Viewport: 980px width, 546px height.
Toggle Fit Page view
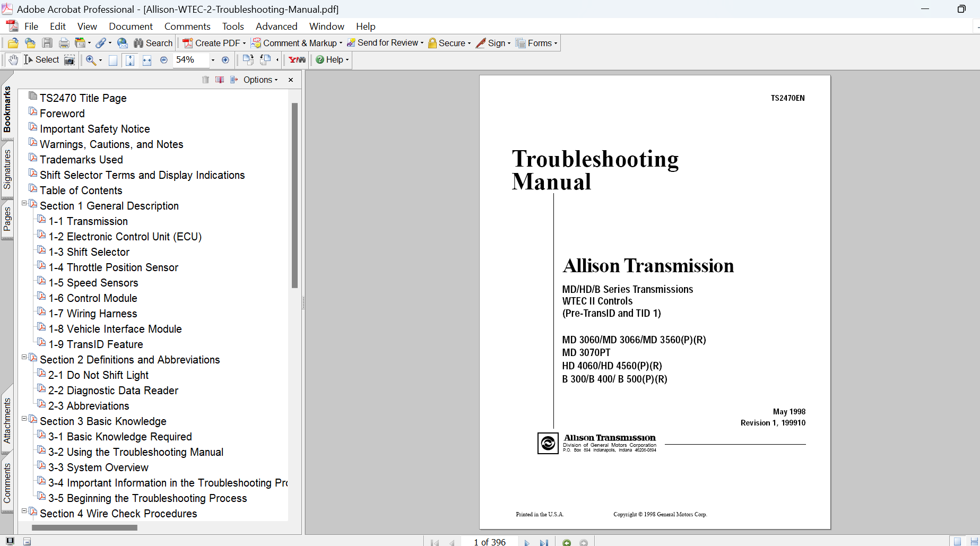pos(130,60)
